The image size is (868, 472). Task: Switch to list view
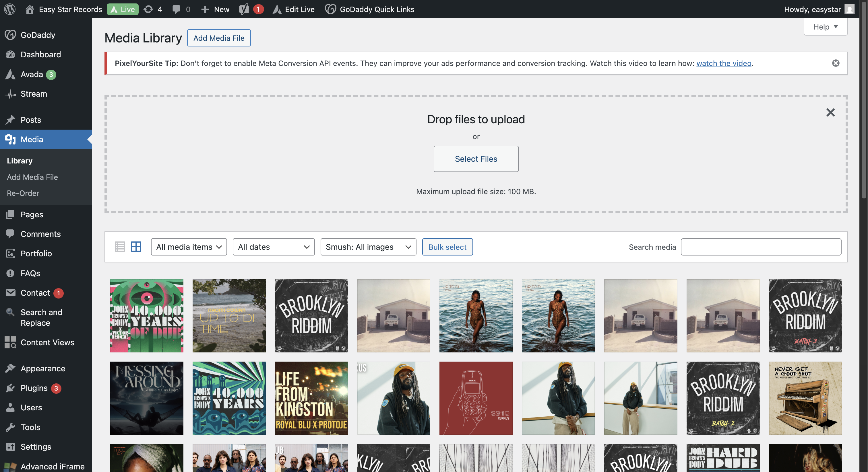tap(120, 247)
